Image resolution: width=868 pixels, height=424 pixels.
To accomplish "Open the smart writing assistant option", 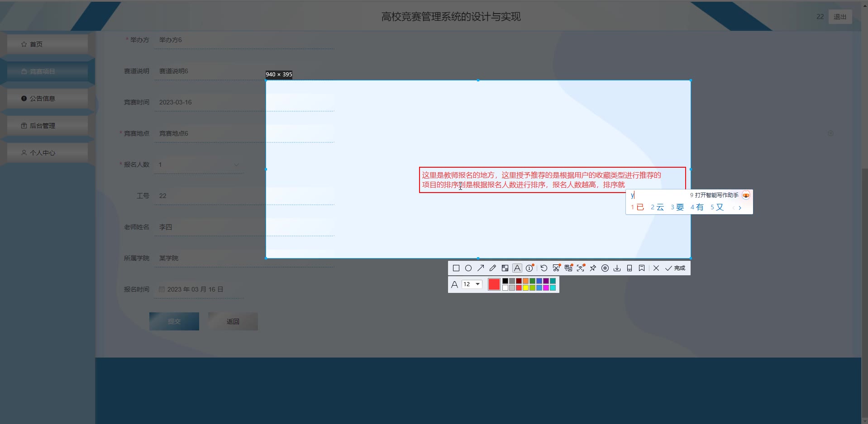I will pos(714,195).
